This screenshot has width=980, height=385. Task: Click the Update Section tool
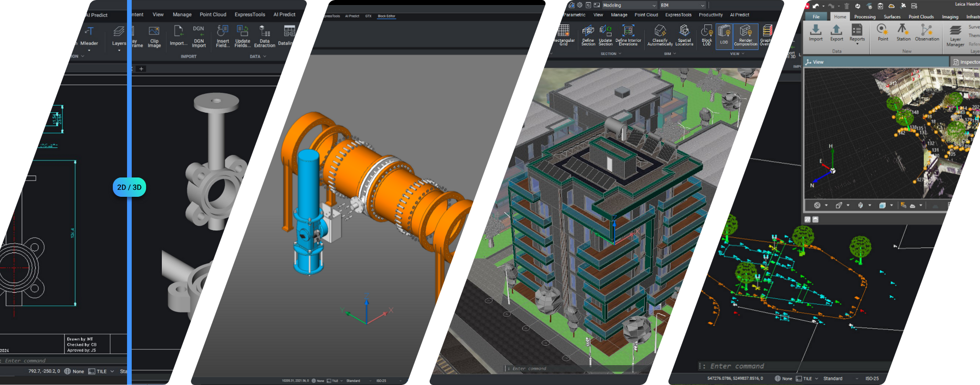(x=605, y=35)
